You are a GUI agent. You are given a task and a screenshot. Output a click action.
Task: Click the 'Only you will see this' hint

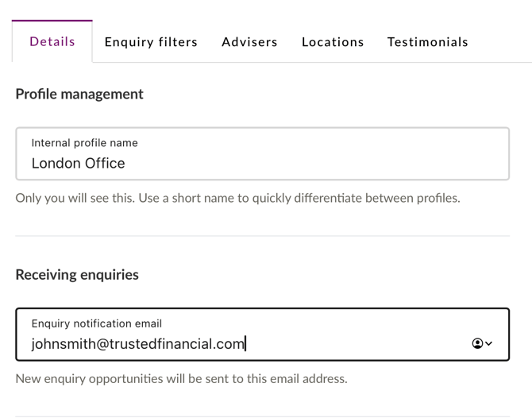(x=237, y=198)
